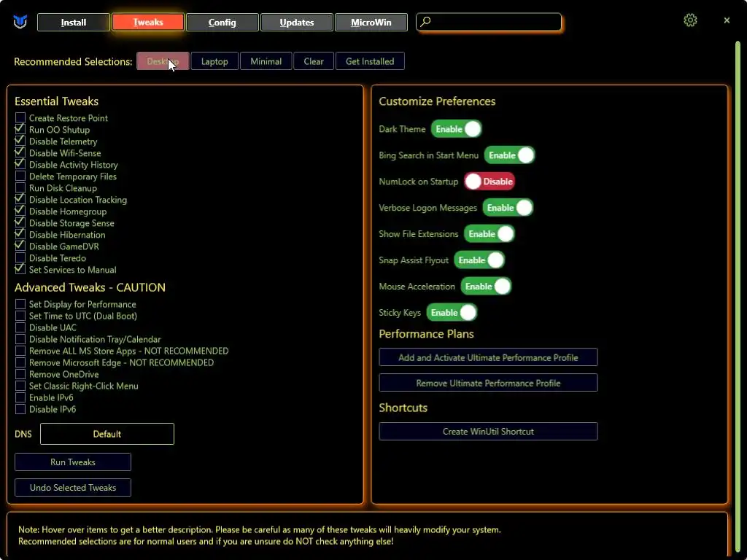
Task: Toggle Show File Extensions switch
Action: (x=489, y=234)
